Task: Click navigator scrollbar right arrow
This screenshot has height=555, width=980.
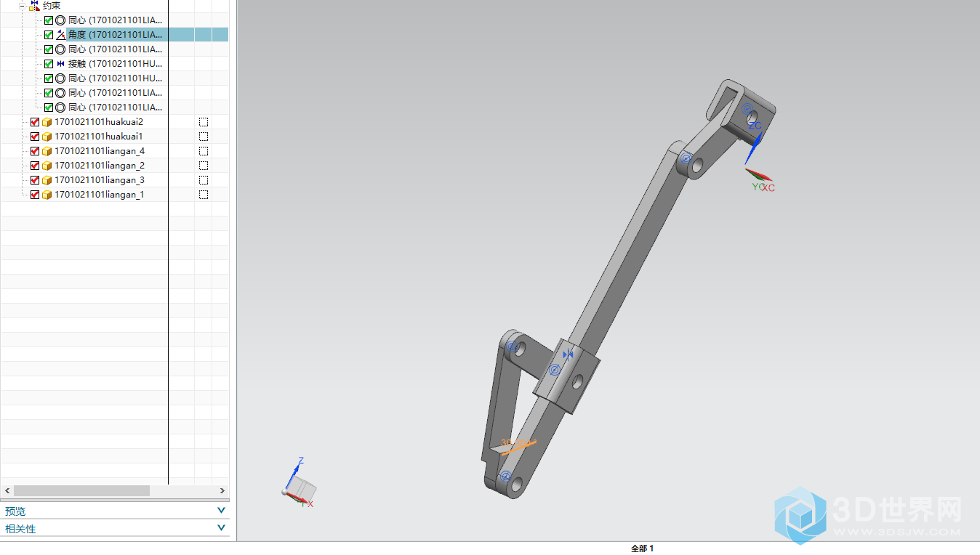Action: click(x=224, y=491)
